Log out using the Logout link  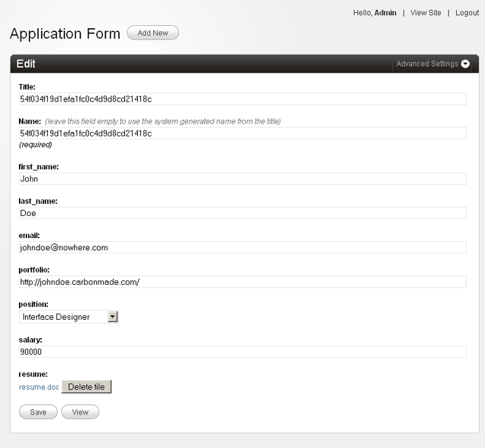click(x=467, y=13)
